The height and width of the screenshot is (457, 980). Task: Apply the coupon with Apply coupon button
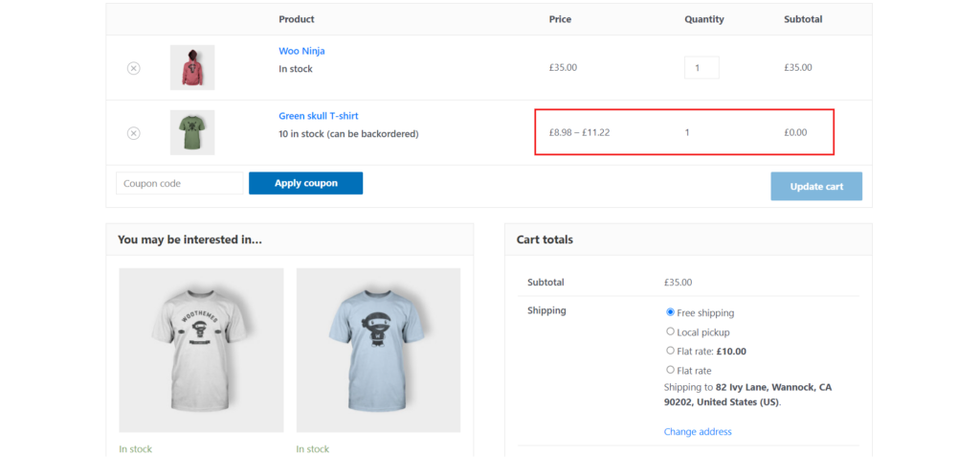click(x=305, y=183)
